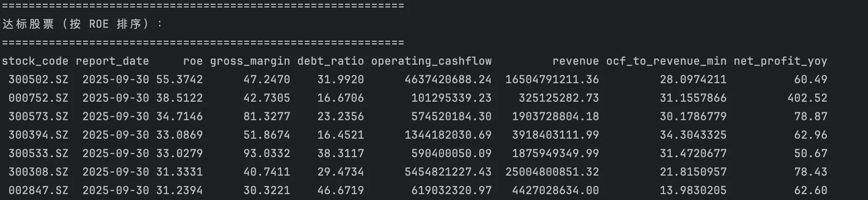Screen dimensions: 868x200
Task: Click stock code 002847.SZ
Action: coord(38,191)
